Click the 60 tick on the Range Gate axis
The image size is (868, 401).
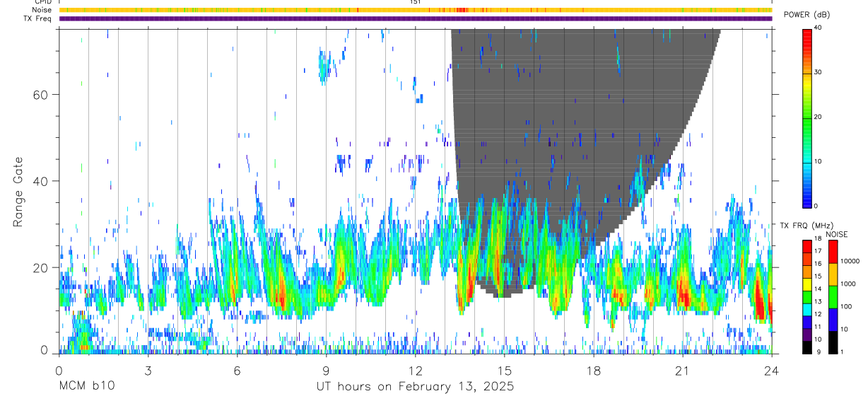[x=40, y=94]
